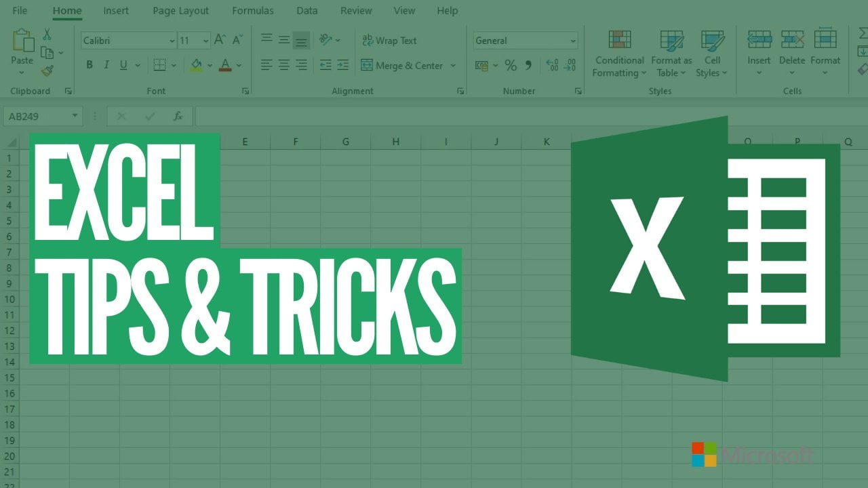Switch to the Formulas tab
This screenshot has height=488, width=868.
253,11
